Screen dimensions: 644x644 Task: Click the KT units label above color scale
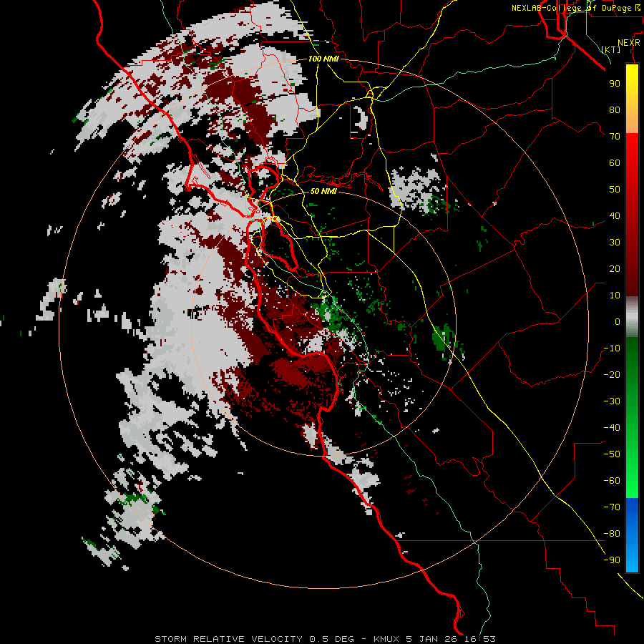611,49
